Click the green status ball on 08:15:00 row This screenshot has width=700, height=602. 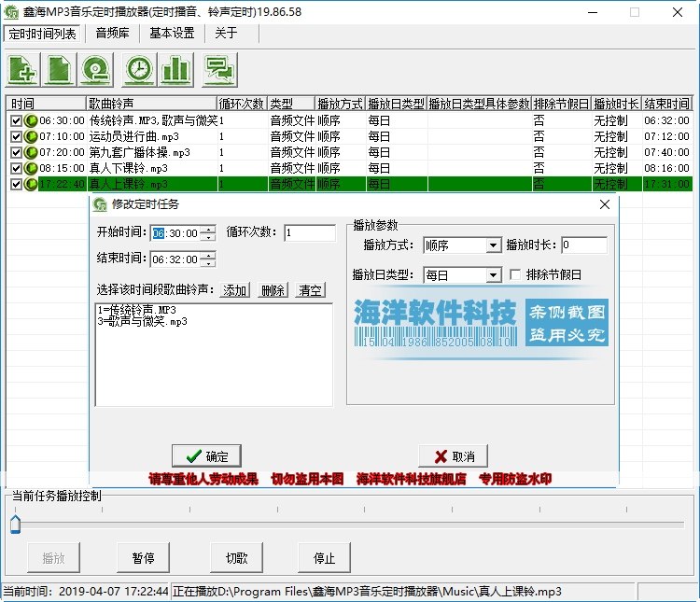point(31,168)
